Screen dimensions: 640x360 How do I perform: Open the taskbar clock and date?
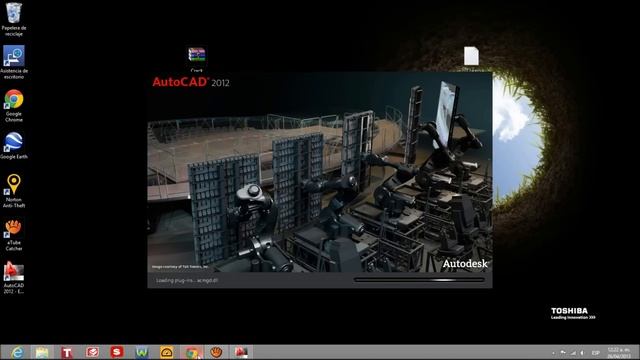[x=619, y=353]
